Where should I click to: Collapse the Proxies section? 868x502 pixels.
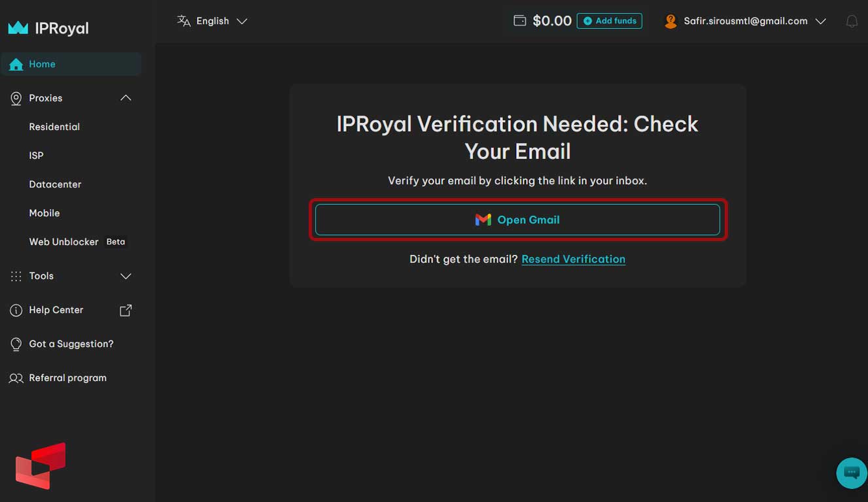coord(125,97)
